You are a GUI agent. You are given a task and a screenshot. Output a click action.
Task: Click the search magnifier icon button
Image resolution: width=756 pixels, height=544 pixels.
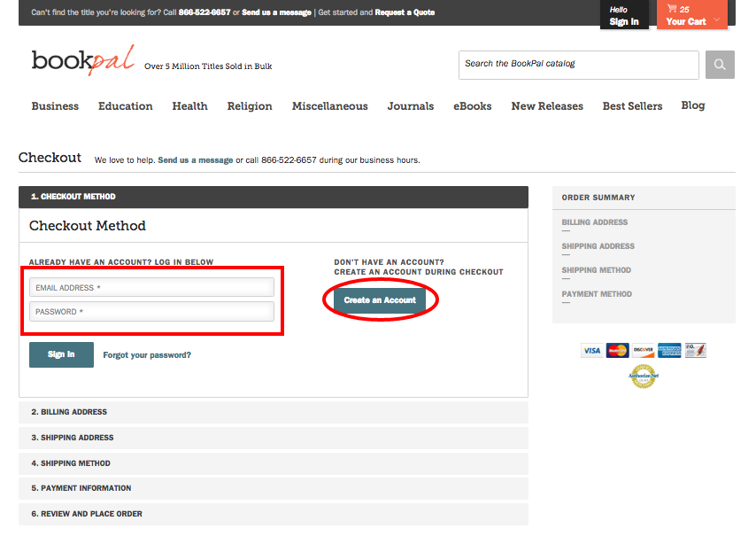720,65
